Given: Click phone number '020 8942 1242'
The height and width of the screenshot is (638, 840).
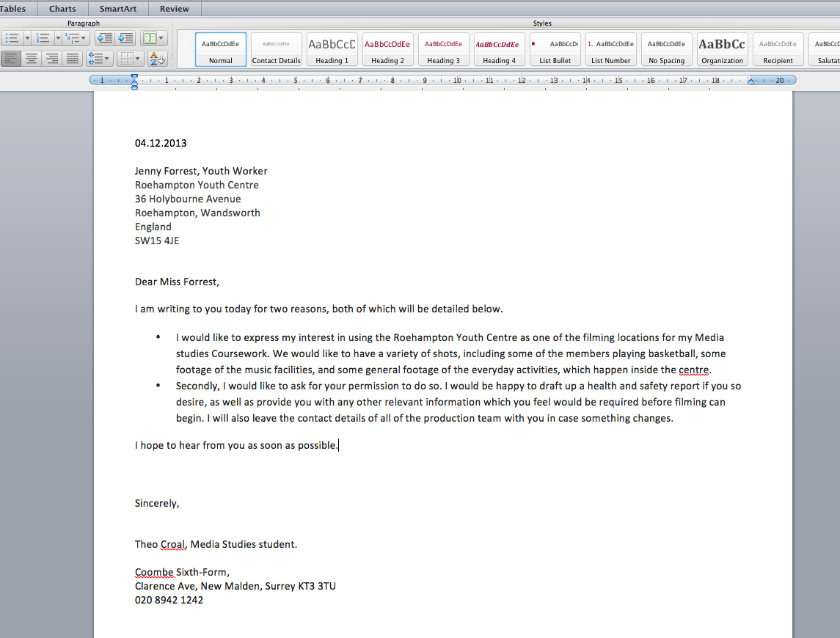Looking at the screenshot, I should click(x=169, y=600).
